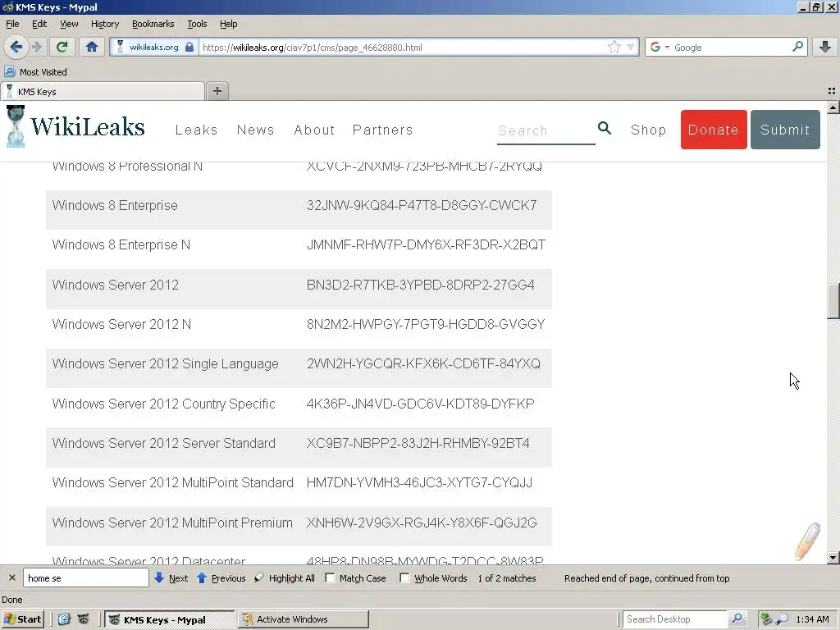This screenshot has height=630, width=840.
Task: Go back with the back arrow
Action: pos(16,47)
